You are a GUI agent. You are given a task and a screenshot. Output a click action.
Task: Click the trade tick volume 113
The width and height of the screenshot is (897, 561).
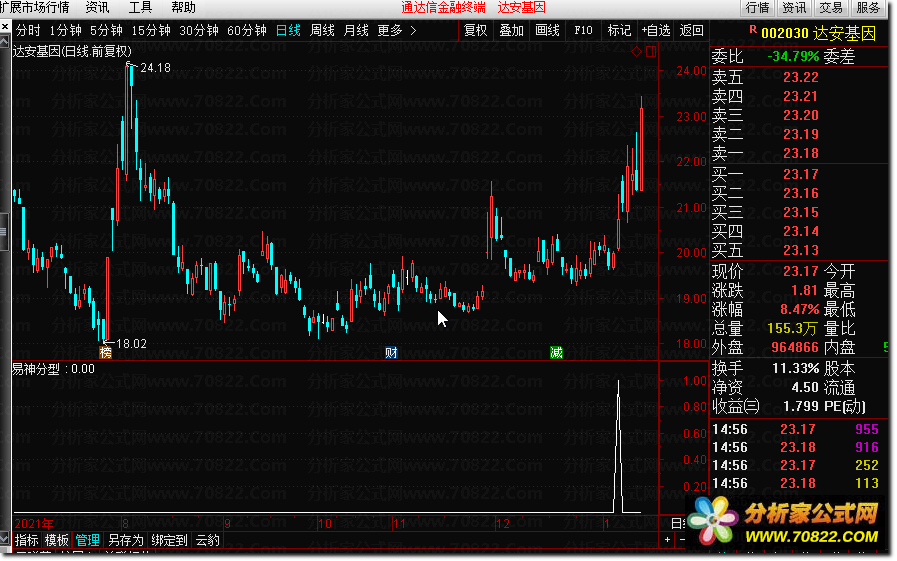click(867, 483)
